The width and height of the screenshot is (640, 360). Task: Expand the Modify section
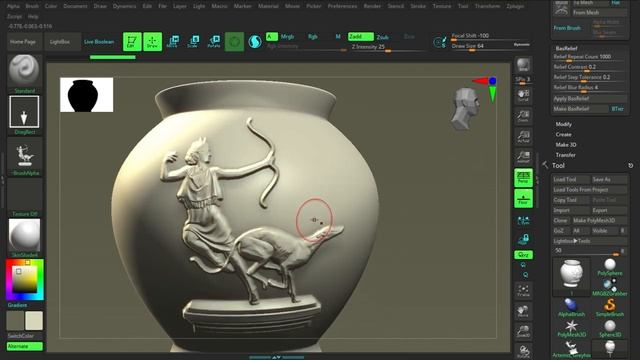pos(563,124)
